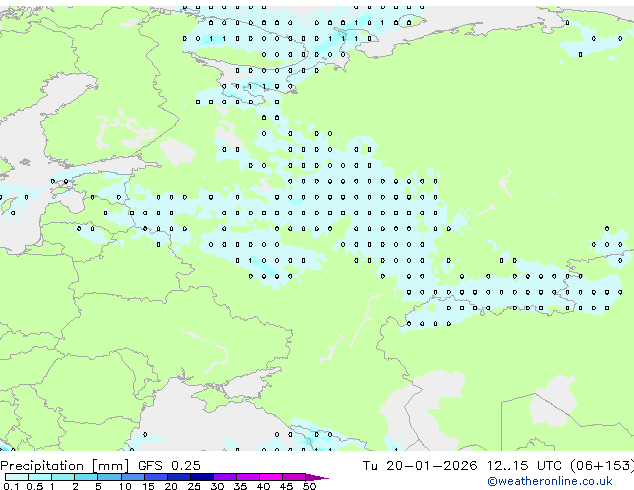Click the legend value '30'
634x490 pixels.
(x=217, y=486)
